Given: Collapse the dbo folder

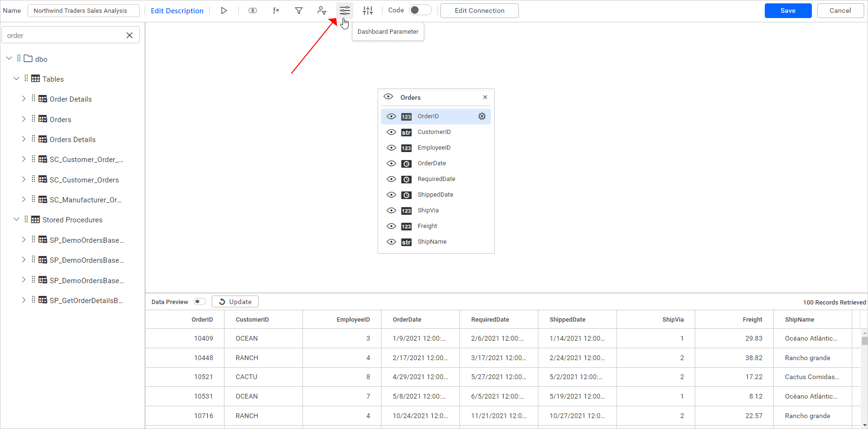Looking at the screenshot, I should [x=9, y=58].
